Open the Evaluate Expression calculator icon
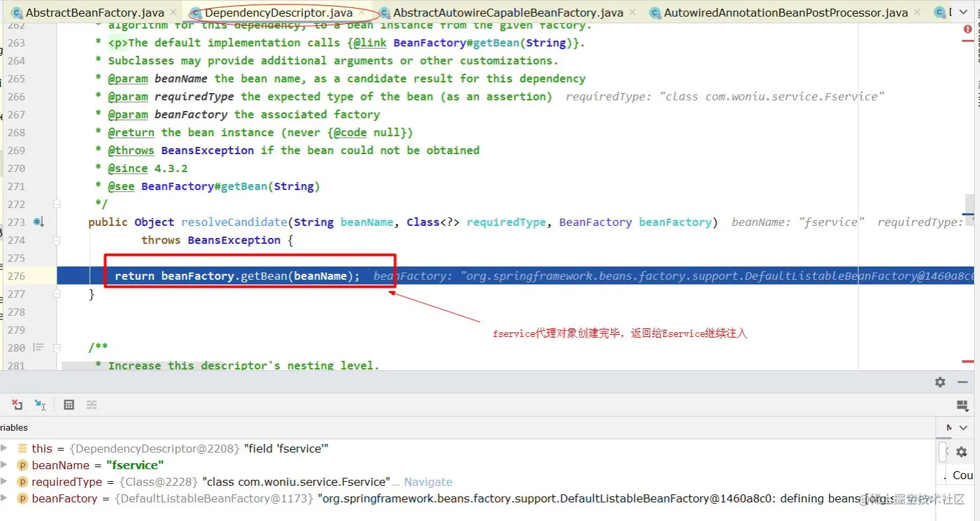Screen dimensions: 980x521 tap(68, 404)
